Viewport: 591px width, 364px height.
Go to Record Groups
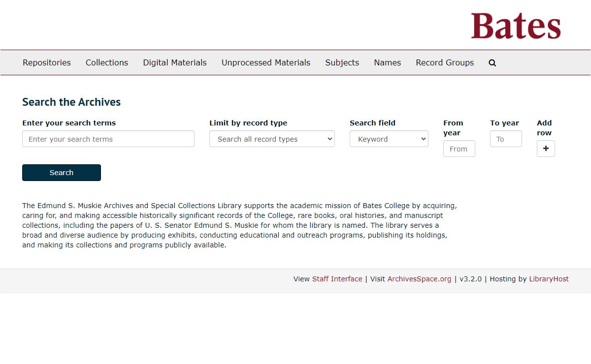coord(445,62)
